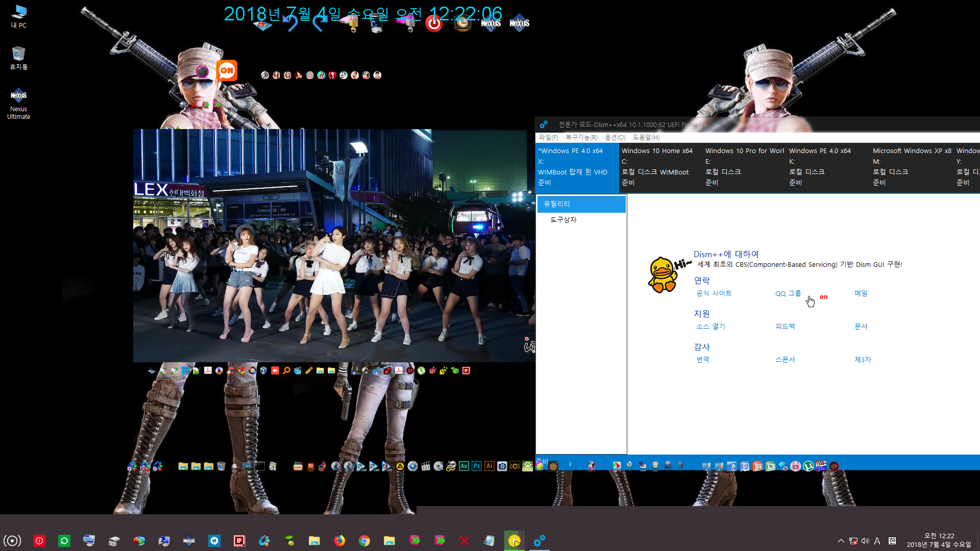Launch Excel from the blue dock strip
The width and height of the screenshot is (980, 551).
pyautogui.click(x=770, y=466)
